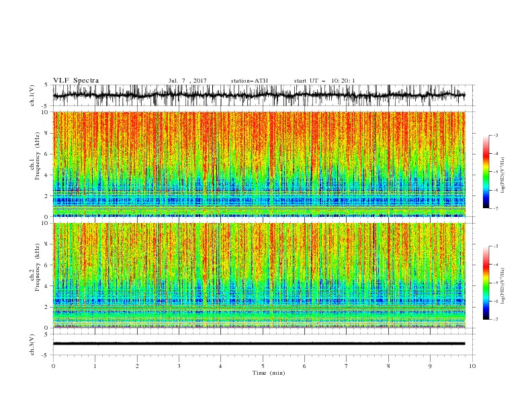Click the "log(PSD)(V²/Hz)" label beside ch.1 colorbar
The height and width of the screenshot is (411, 532).
click(502, 175)
